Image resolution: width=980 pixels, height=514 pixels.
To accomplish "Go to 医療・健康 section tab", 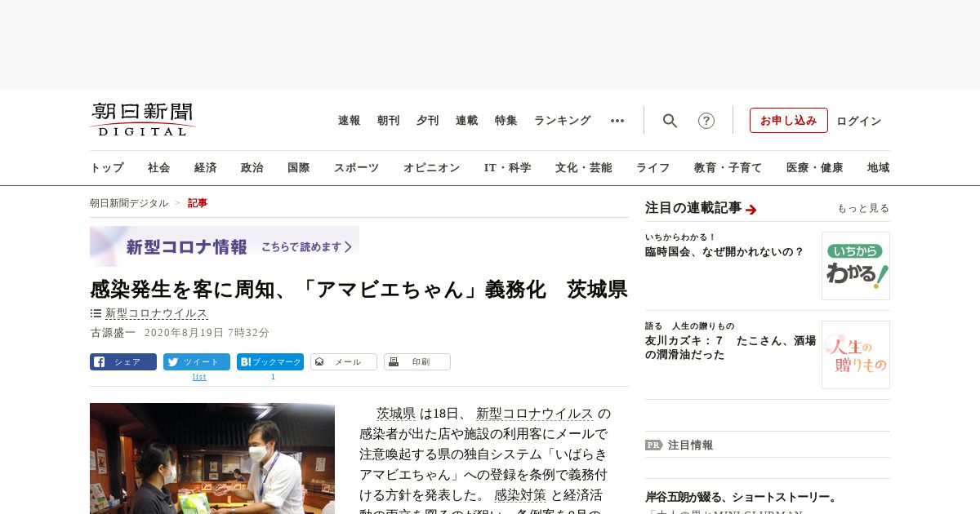I will (x=815, y=168).
